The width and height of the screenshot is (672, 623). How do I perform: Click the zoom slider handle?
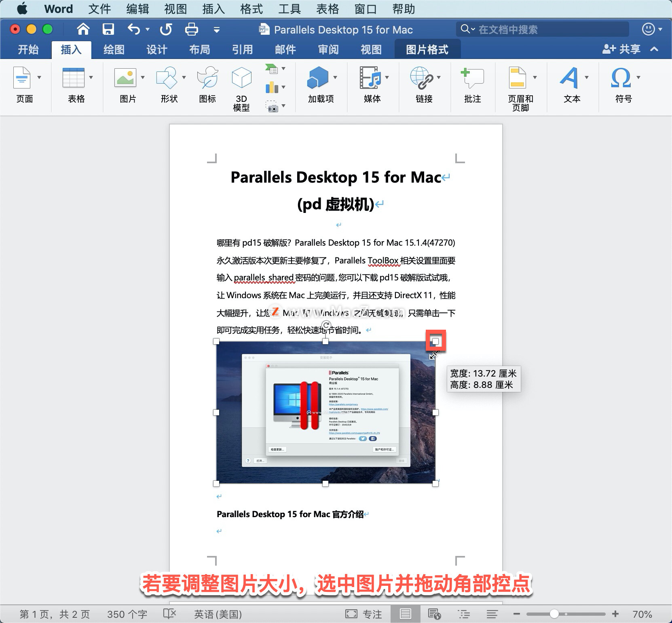(554, 614)
